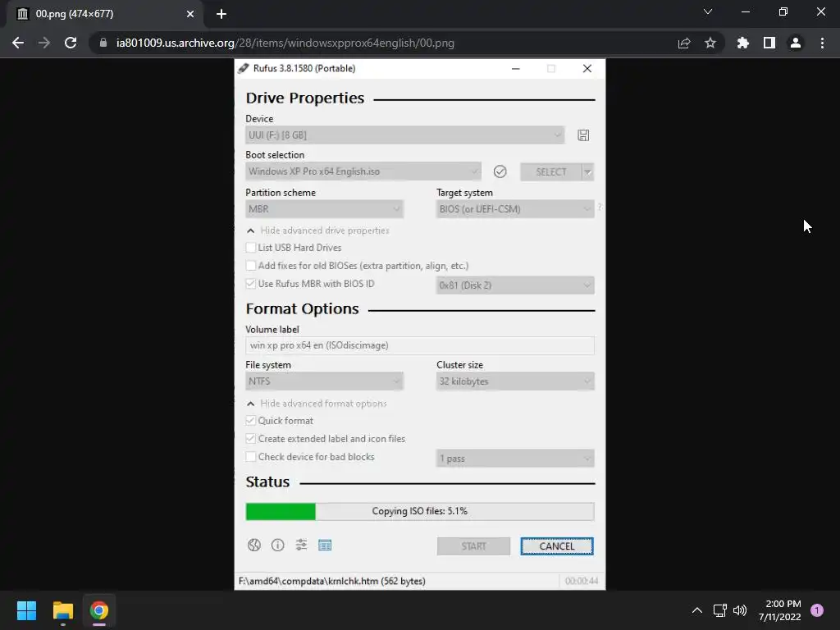840x630 pixels.
Task: Open the File system NTFS dropdown
Action: point(324,381)
